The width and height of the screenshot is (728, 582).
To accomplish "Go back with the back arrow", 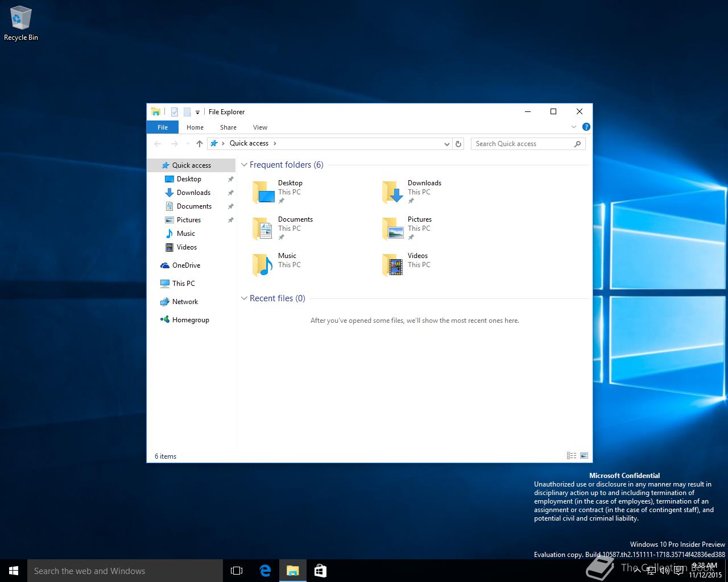I will (158, 144).
